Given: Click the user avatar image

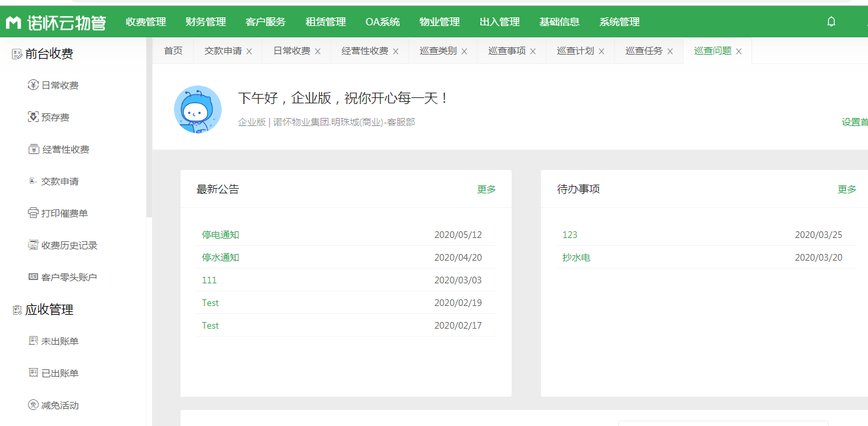Looking at the screenshot, I should click(x=197, y=109).
